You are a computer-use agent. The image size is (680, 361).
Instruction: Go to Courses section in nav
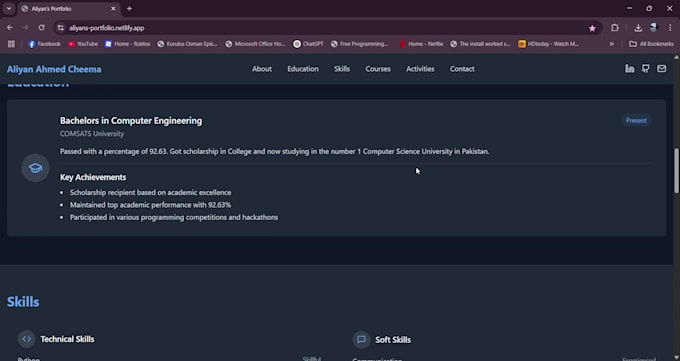(x=378, y=69)
